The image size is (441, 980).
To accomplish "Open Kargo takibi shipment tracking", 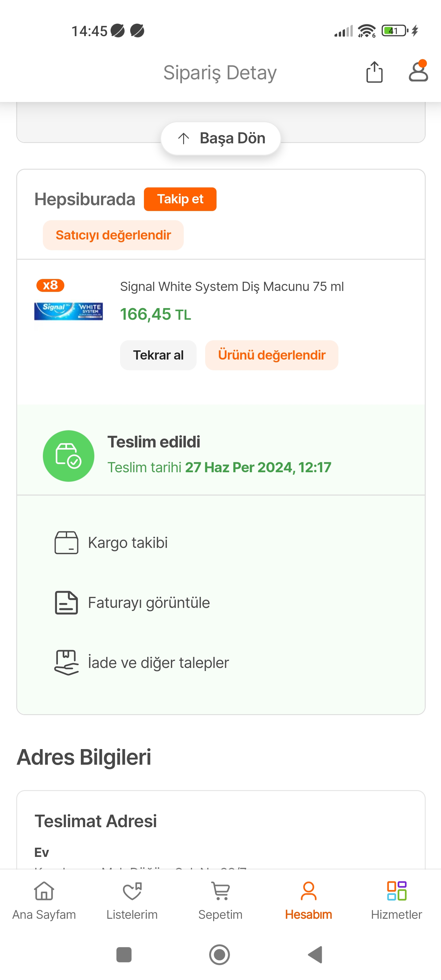I will coord(128,542).
